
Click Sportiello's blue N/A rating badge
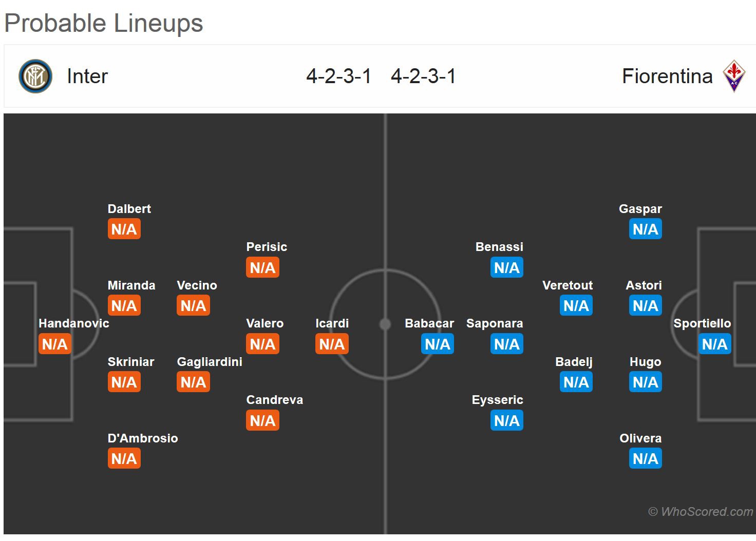pos(714,344)
